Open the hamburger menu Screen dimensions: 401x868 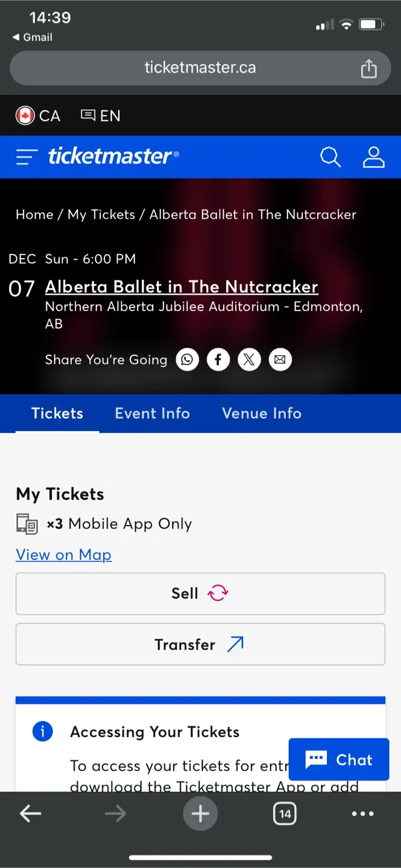(x=26, y=157)
